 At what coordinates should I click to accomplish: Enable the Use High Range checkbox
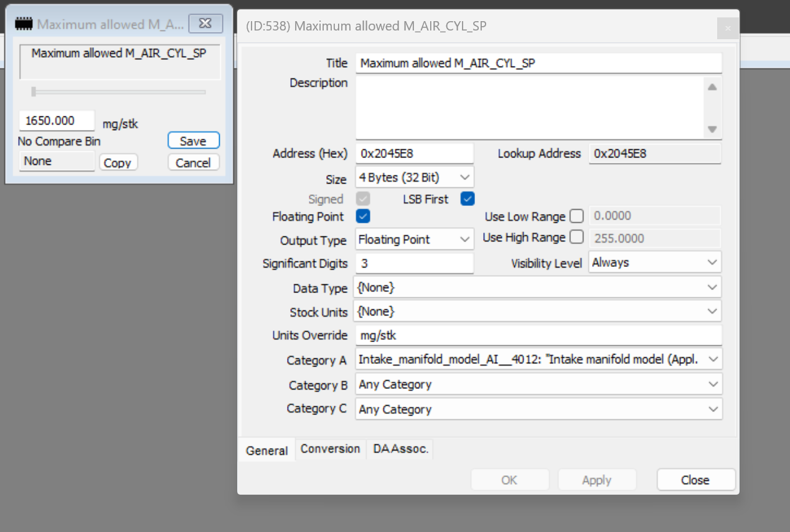click(x=576, y=237)
